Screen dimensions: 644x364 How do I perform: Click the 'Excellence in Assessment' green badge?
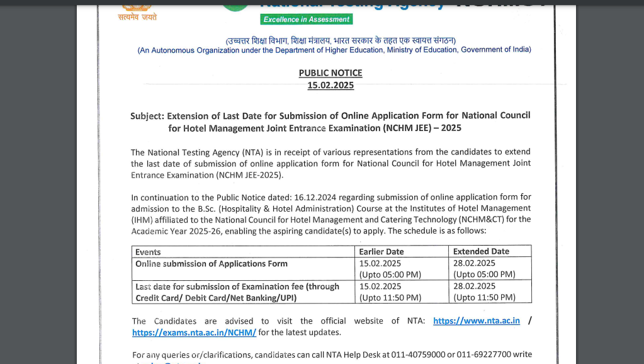tap(305, 19)
